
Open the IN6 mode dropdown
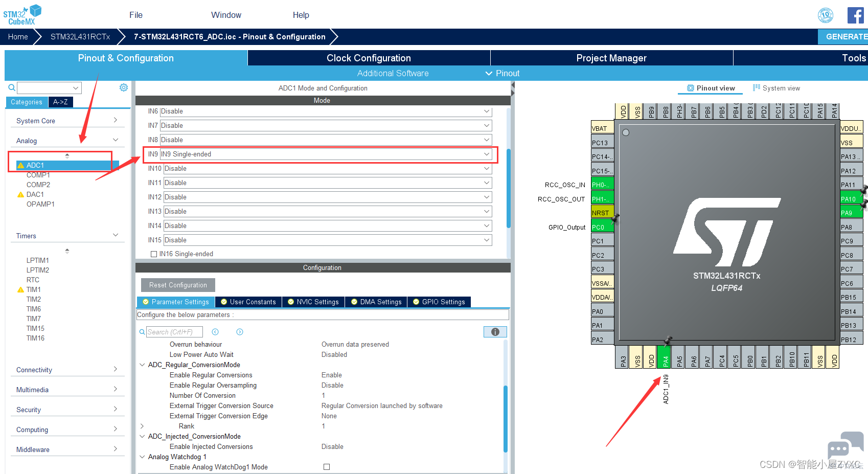[x=326, y=111]
